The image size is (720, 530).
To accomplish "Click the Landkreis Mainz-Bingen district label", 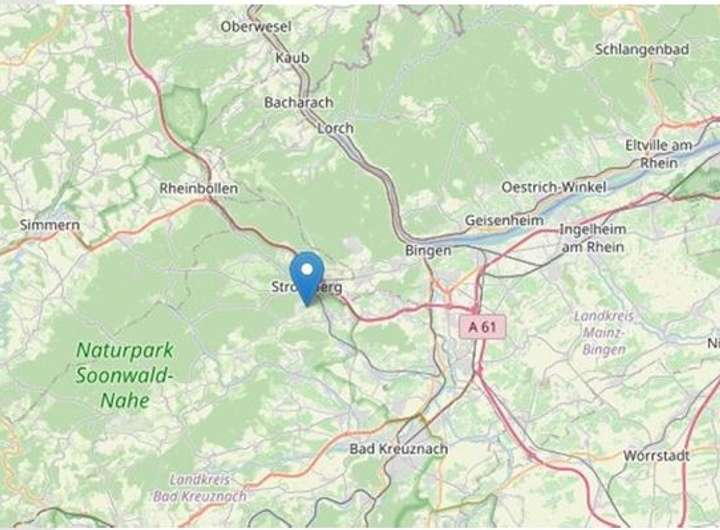I will click(x=604, y=333).
